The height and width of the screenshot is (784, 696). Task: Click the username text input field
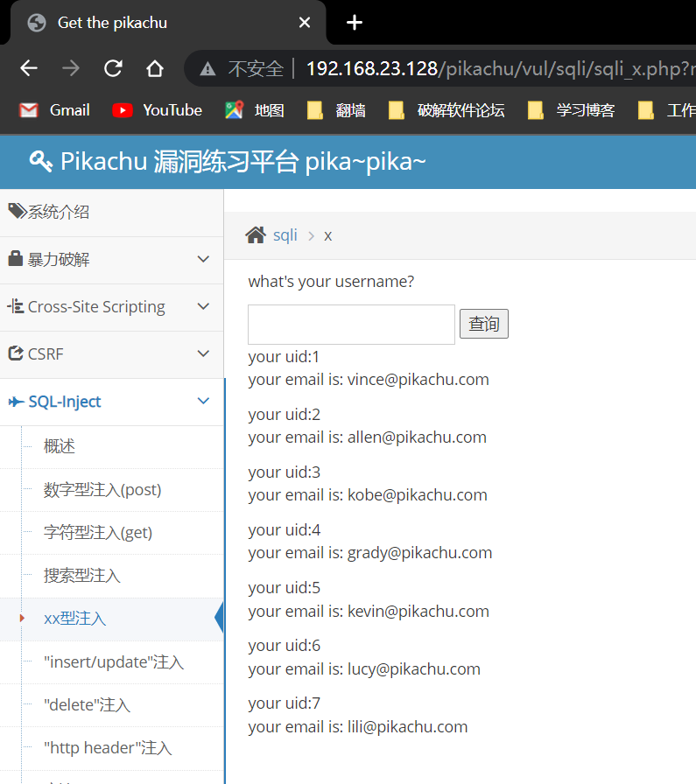pos(351,325)
